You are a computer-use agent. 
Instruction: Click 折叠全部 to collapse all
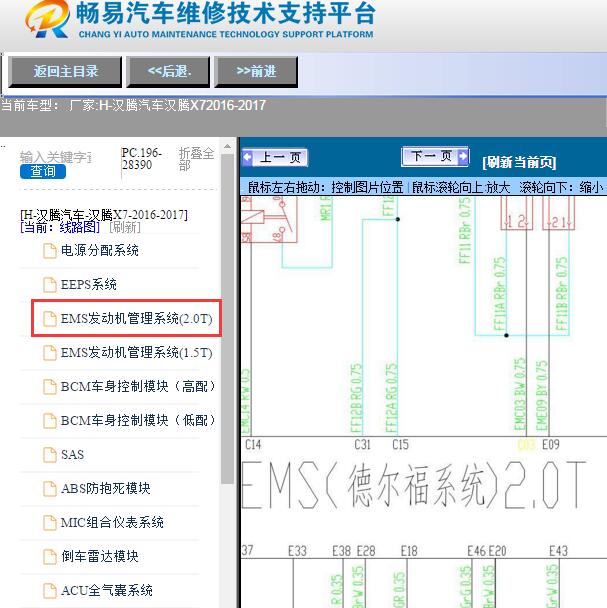coord(196,159)
